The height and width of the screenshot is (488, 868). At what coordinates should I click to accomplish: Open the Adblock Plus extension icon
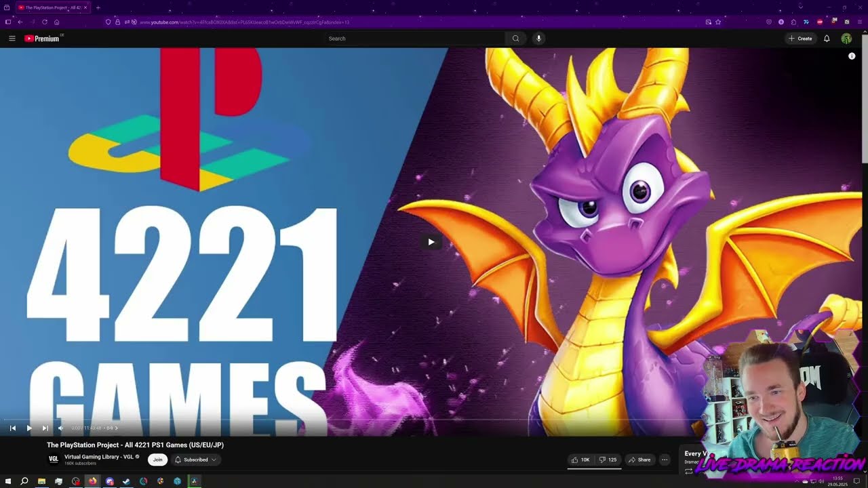(820, 22)
